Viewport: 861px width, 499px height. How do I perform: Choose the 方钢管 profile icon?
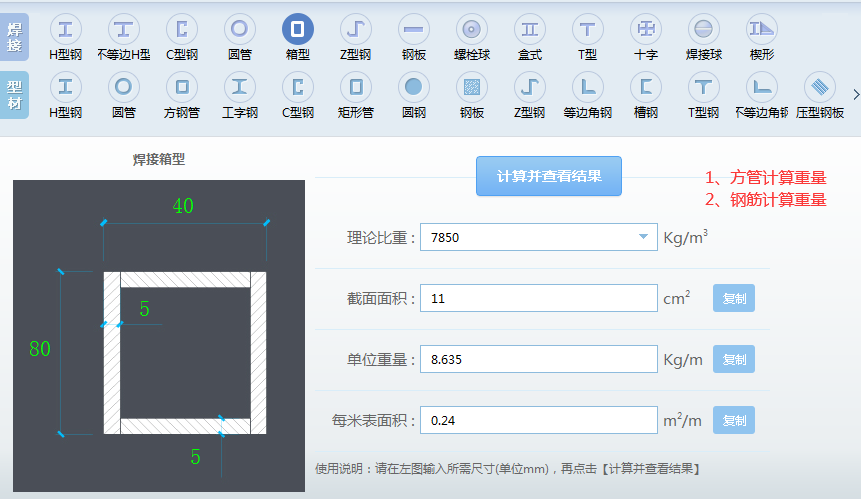(x=182, y=87)
